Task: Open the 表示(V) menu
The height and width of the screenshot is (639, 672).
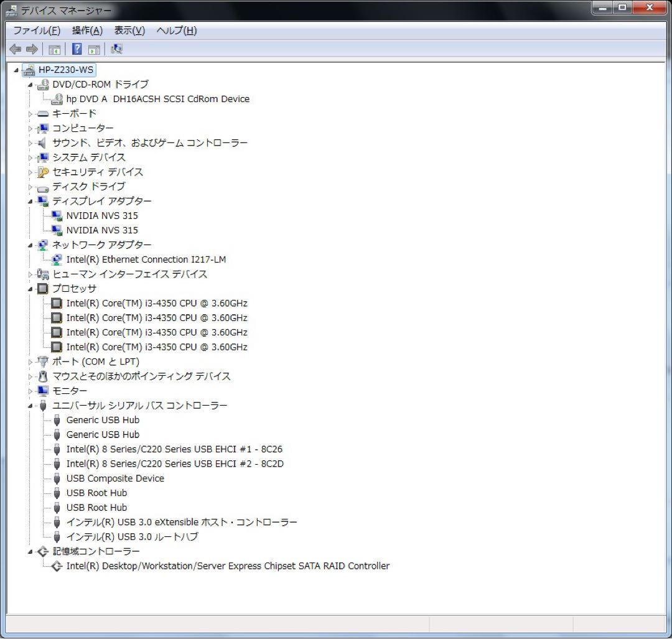Action: 129,30
